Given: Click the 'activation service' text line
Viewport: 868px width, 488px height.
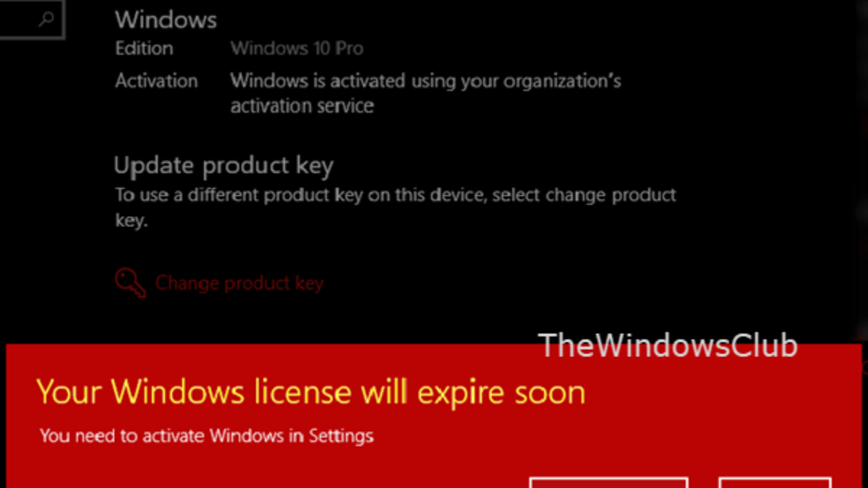Looking at the screenshot, I should pos(302,106).
